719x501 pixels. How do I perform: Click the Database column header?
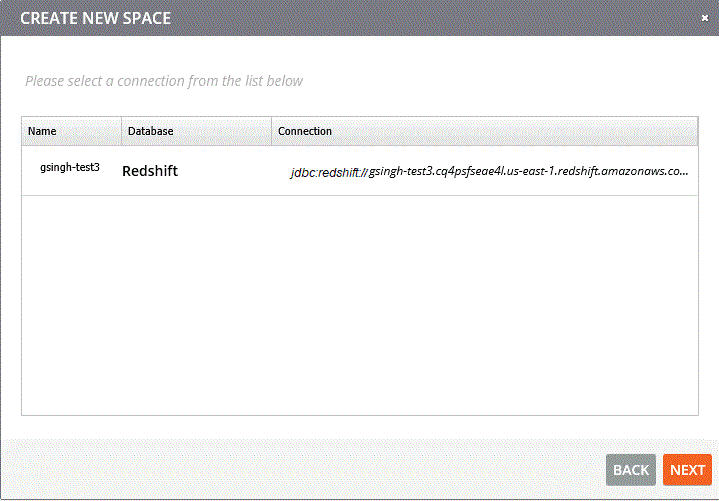tap(150, 131)
